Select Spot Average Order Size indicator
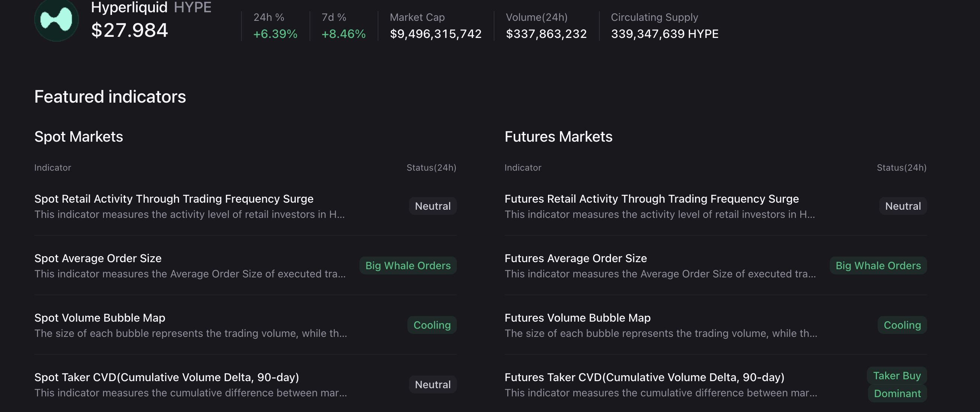Image resolution: width=980 pixels, height=412 pixels. coord(98,258)
